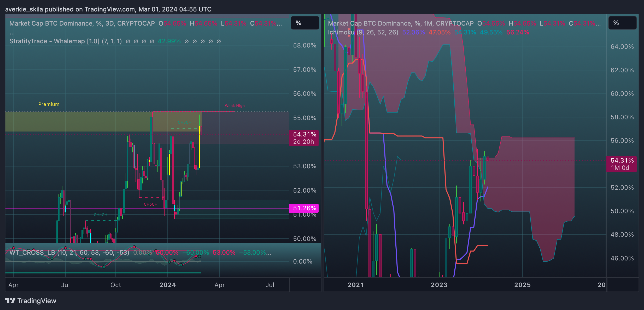This screenshot has width=644, height=310.
Task: Click the Ichimoku value 56.24%
Action: point(518,32)
